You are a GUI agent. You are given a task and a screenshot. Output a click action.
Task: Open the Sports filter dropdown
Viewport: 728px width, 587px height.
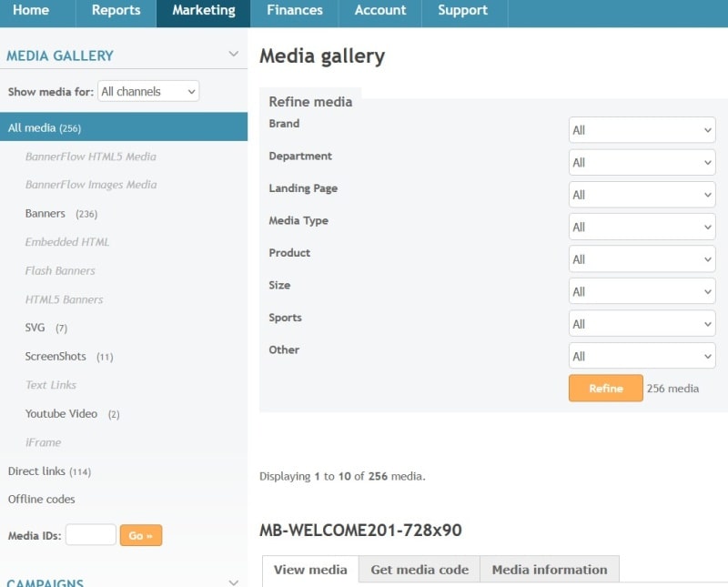pyautogui.click(x=642, y=324)
